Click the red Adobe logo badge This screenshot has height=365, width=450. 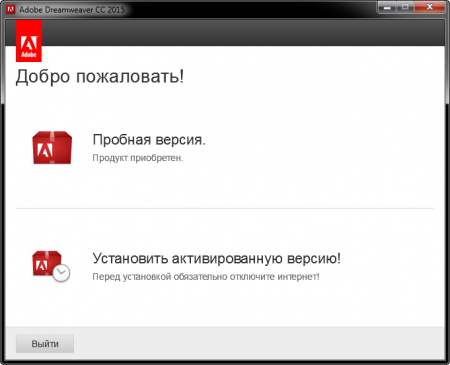pos(29,41)
